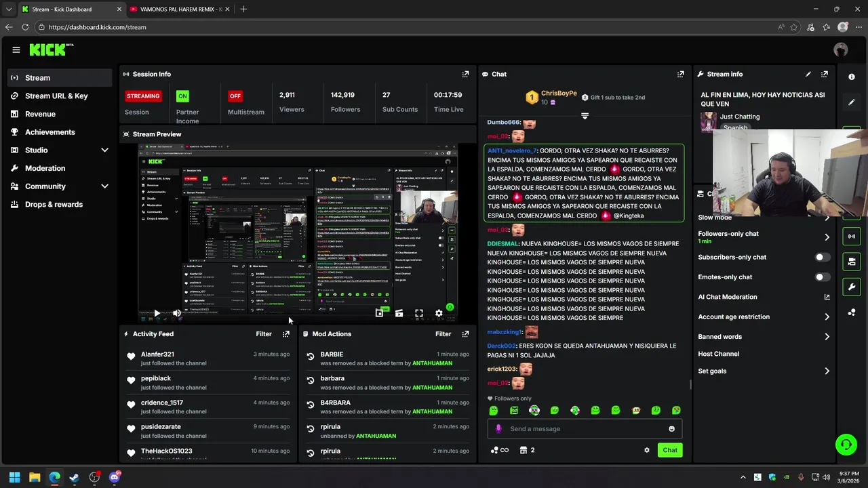Click Host Channel option
Viewport: 868px width, 488px height.
(718, 354)
